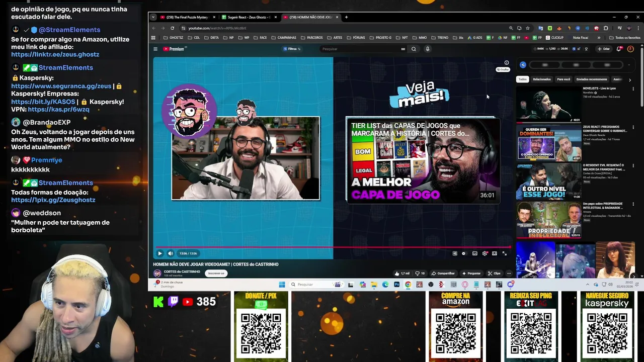Expand the bookmarks overflow chevron
This screenshot has width=644, height=362.
(599, 38)
